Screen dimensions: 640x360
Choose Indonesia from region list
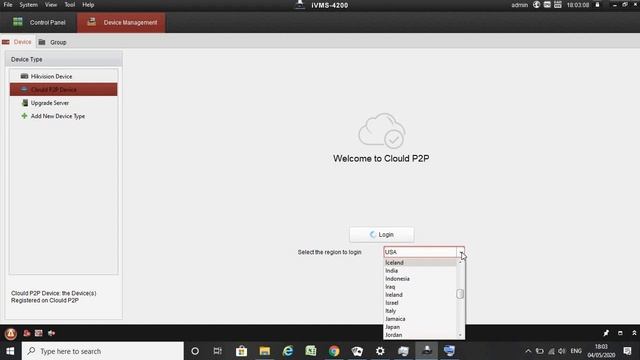tap(420, 279)
